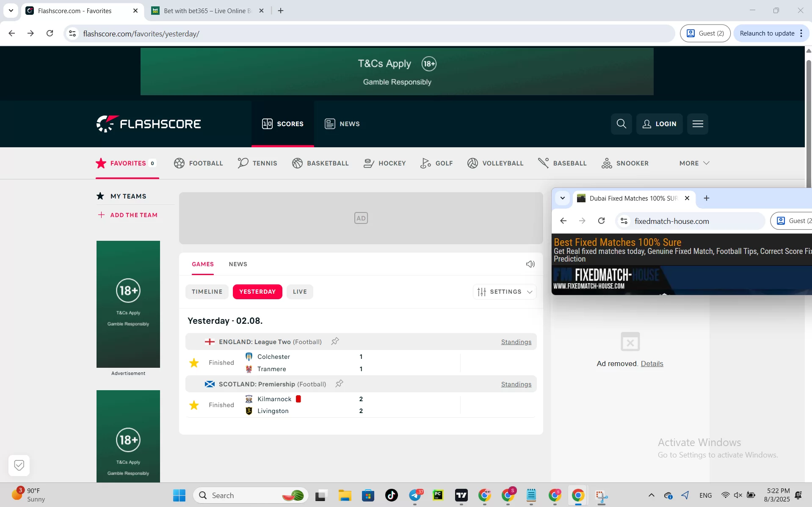This screenshot has width=812, height=507.
Task: Select the TIMELINE filter tab
Action: (207, 292)
